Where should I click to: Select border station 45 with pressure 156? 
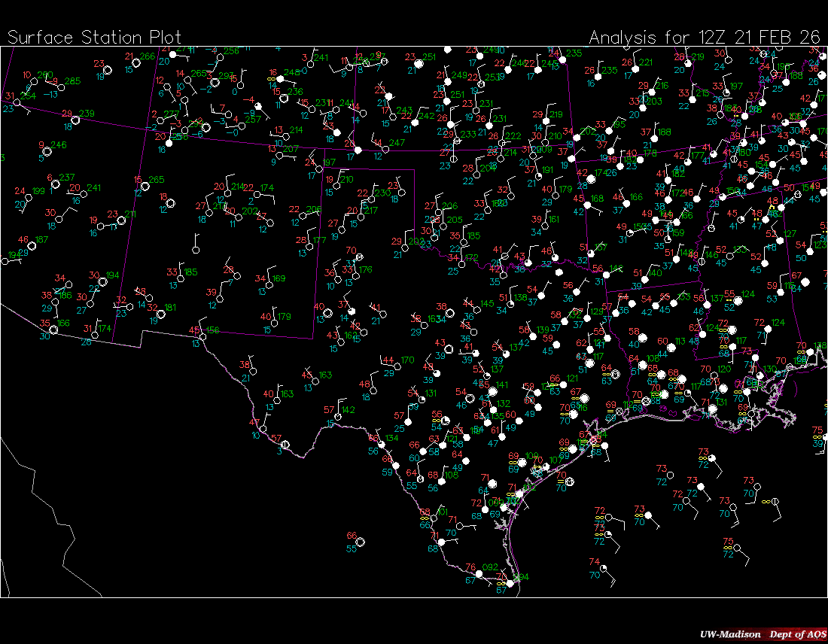tap(203, 336)
